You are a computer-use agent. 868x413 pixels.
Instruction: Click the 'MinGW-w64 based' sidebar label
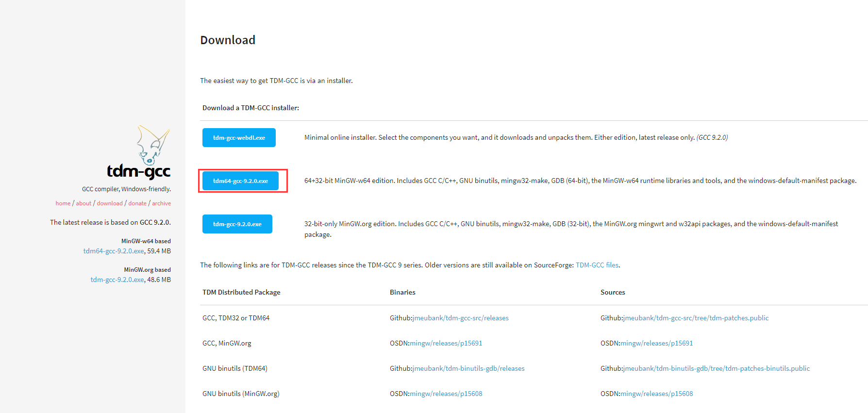point(146,241)
